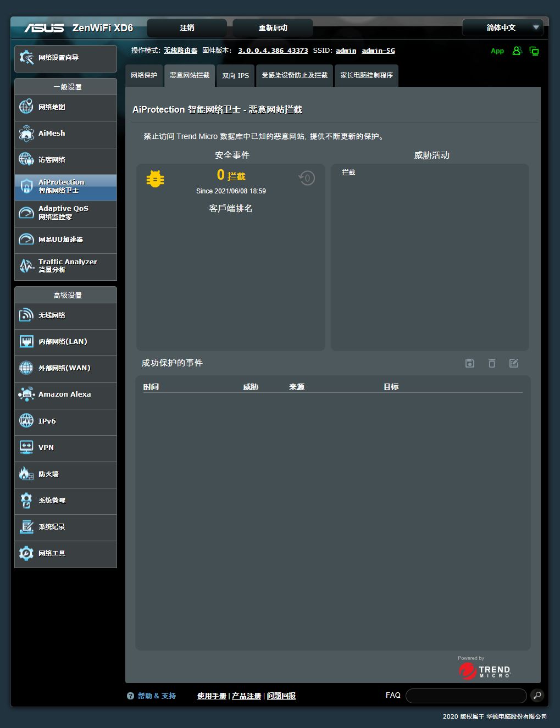
Task: Click the green App link
Action: (497, 51)
